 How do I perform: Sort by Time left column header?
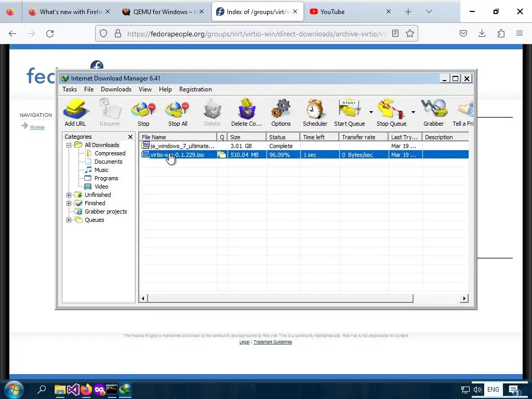tap(320, 137)
